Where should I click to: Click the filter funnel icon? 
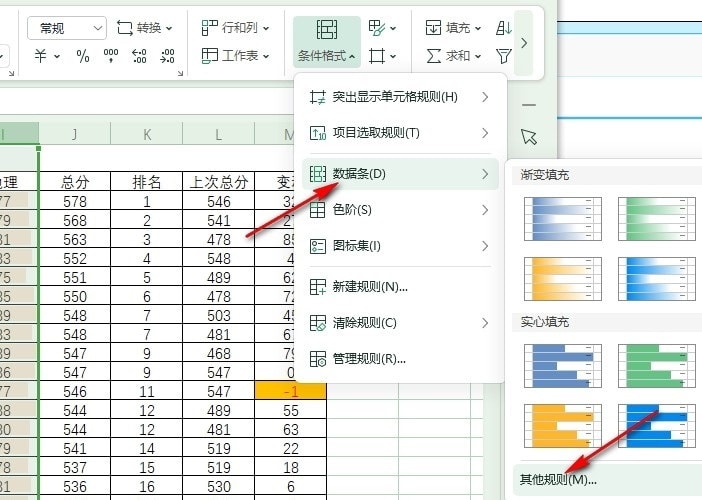coord(504,56)
